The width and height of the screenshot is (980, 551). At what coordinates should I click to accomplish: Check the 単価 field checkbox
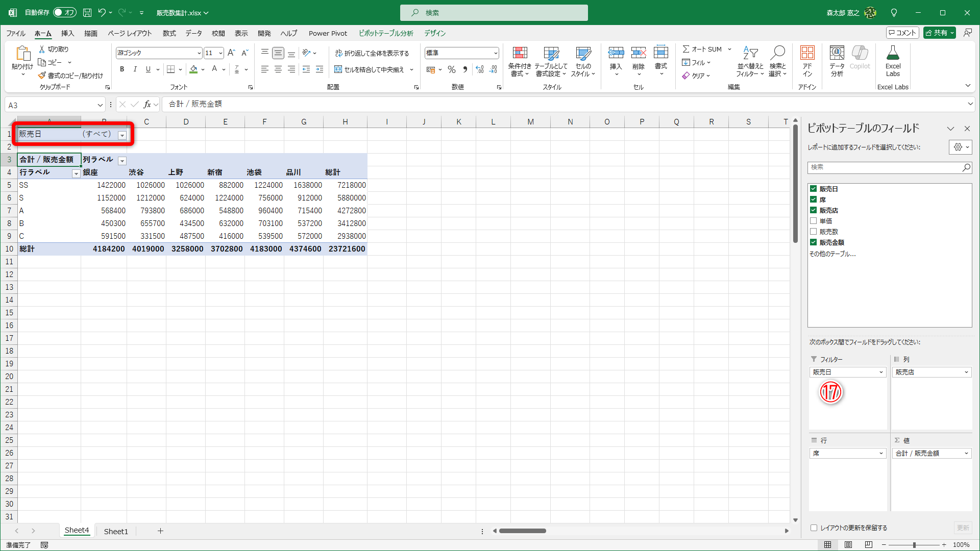(x=814, y=221)
